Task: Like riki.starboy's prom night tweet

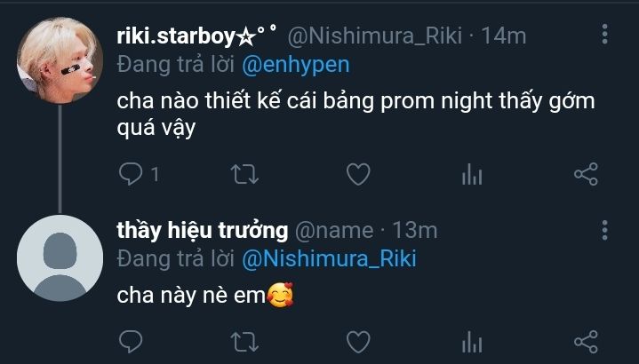Action: pos(358,174)
